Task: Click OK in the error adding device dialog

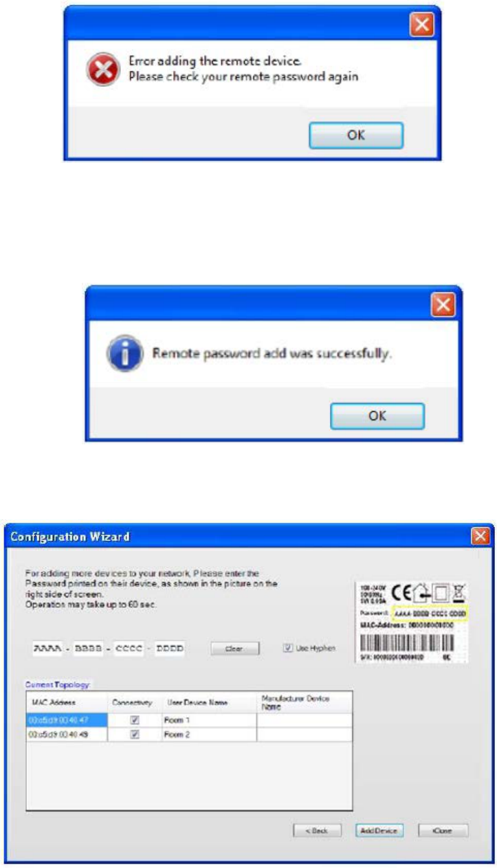Action: [355, 135]
